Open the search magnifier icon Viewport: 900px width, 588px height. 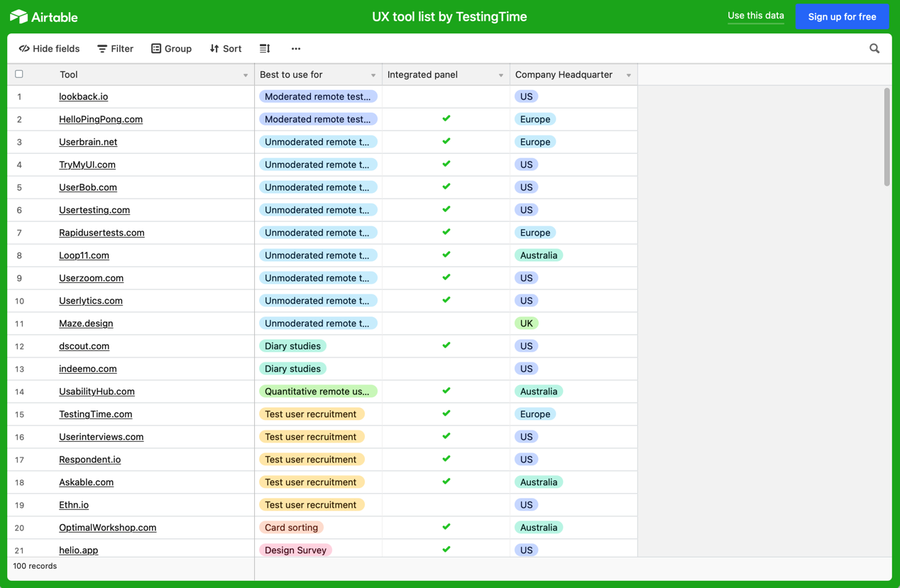874,49
